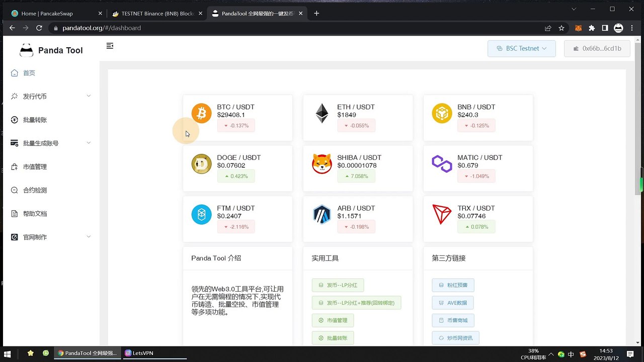Click the Dogecoin icon
The width and height of the screenshot is (644, 362).
pos(201,164)
